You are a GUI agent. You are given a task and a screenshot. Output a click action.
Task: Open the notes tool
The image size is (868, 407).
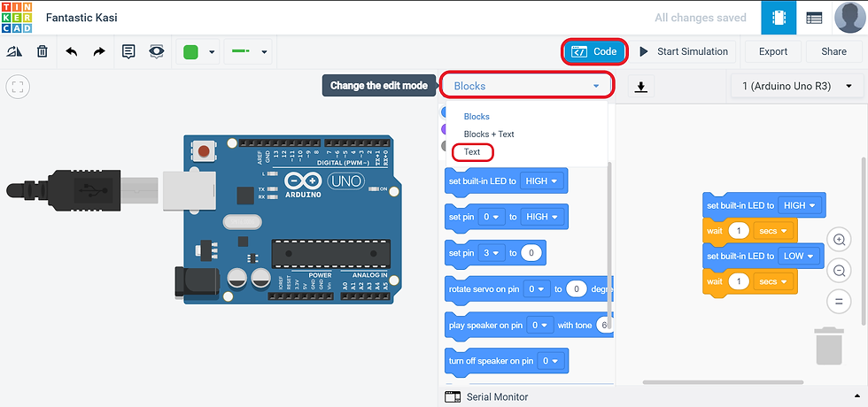(x=128, y=51)
